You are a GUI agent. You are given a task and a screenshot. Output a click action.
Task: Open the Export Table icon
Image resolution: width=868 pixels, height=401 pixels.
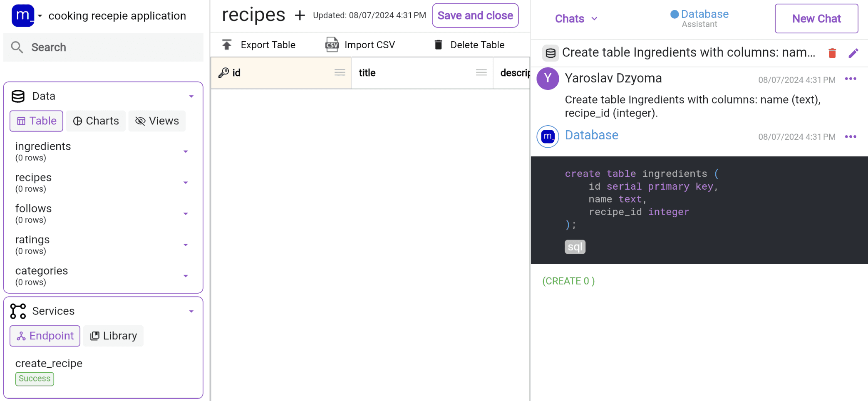226,45
